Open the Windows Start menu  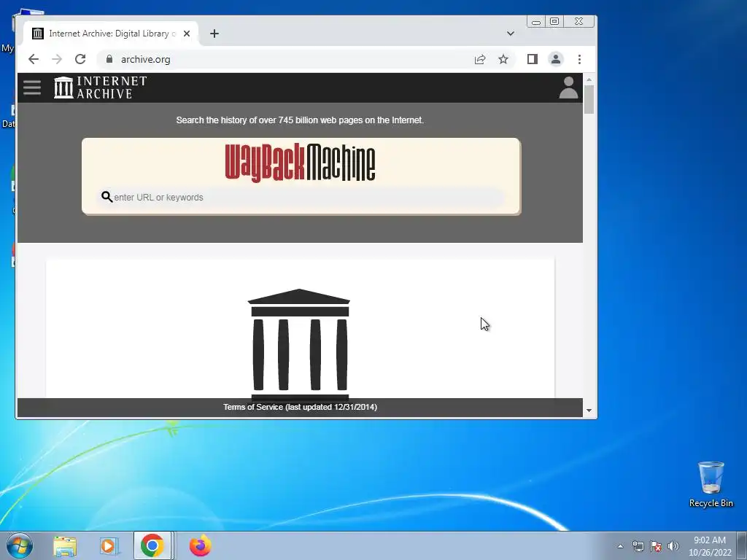coord(19,545)
